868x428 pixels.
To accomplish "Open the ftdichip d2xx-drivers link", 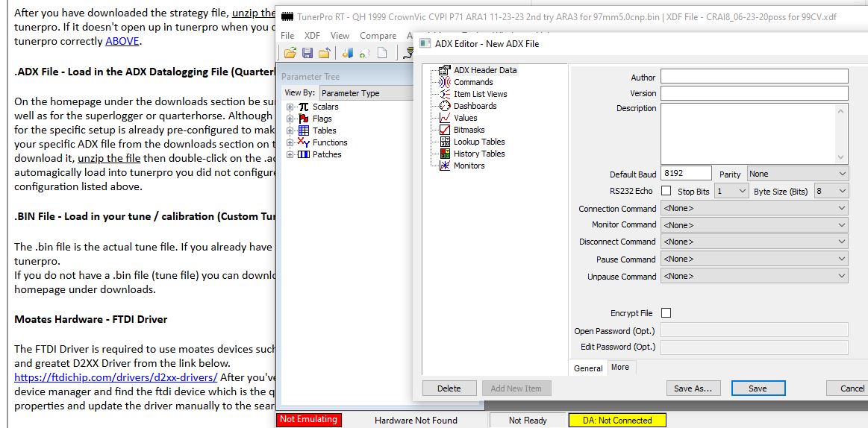I will 116,377.
